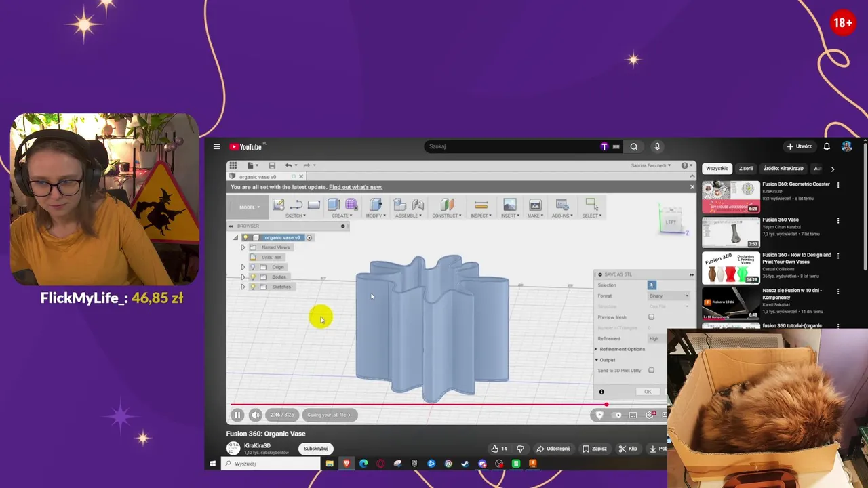
Task: Expand the Sketches tree node
Action: pos(243,287)
